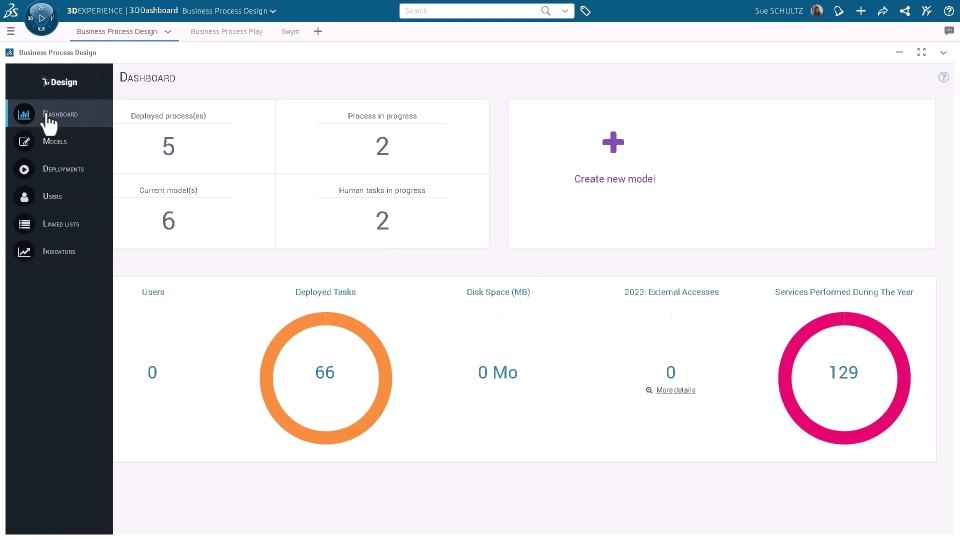
Task: Click the Process in progress count 2
Action: point(382,146)
